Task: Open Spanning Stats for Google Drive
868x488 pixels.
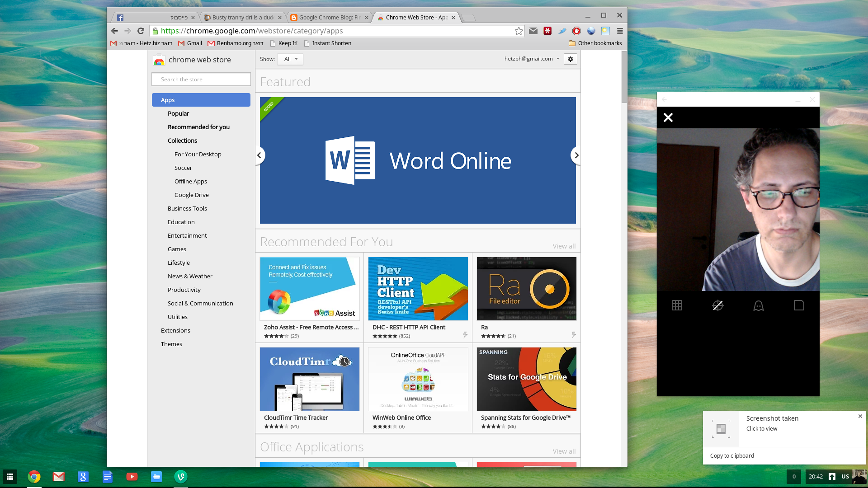Action: click(527, 379)
